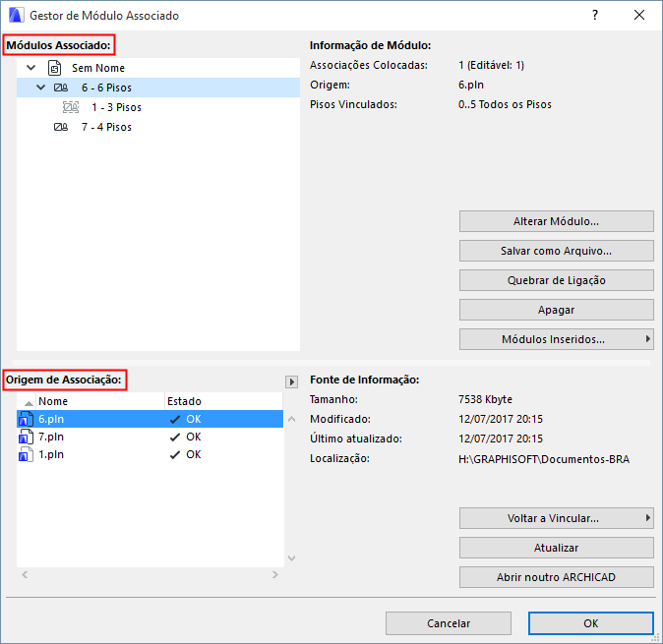Screen dimensions: 663x644
Task: Click the file icon of 1.pln
Action: 26,454
